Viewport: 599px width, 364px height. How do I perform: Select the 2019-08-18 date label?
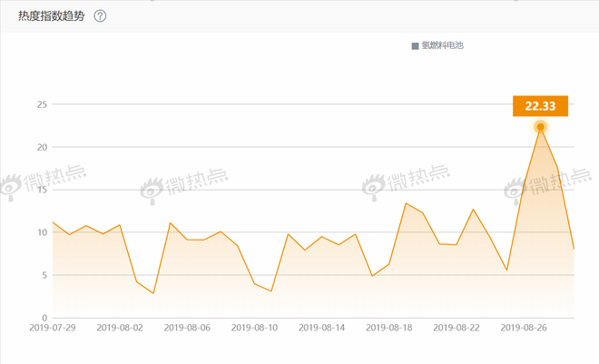coord(389,329)
